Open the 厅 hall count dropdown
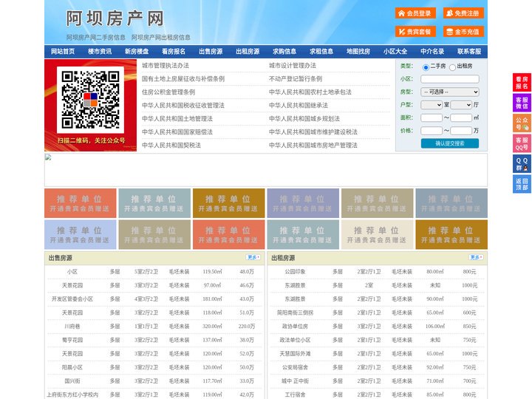Image resolution: width=532 pixels, height=399 pixels. 461,105
